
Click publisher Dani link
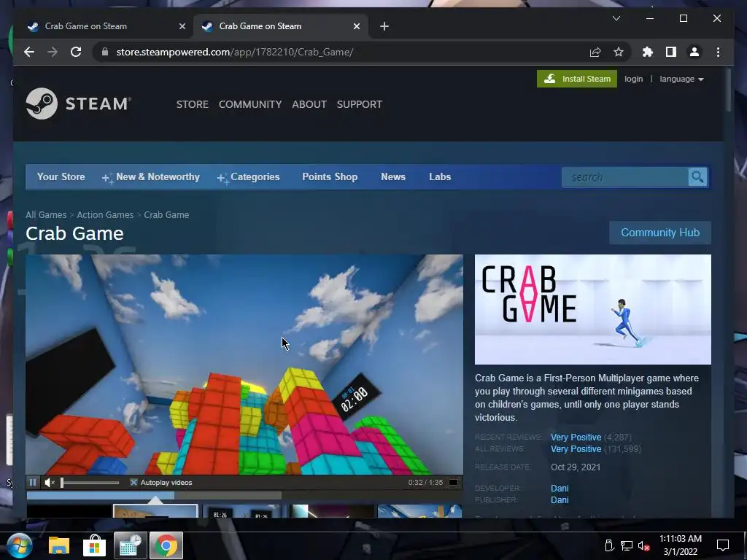pyautogui.click(x=560, y=500)
